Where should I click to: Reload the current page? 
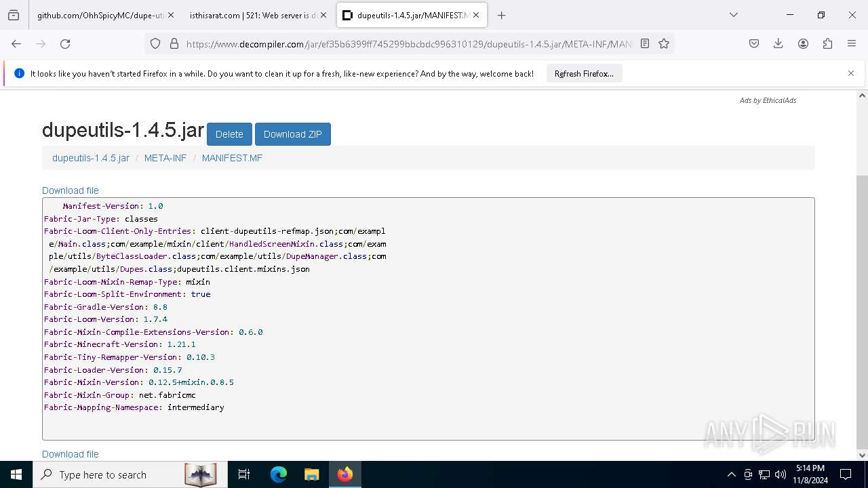coord(65,43)
